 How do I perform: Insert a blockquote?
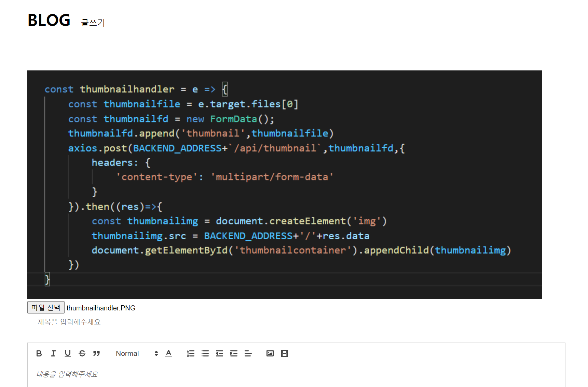click(96, 353)
